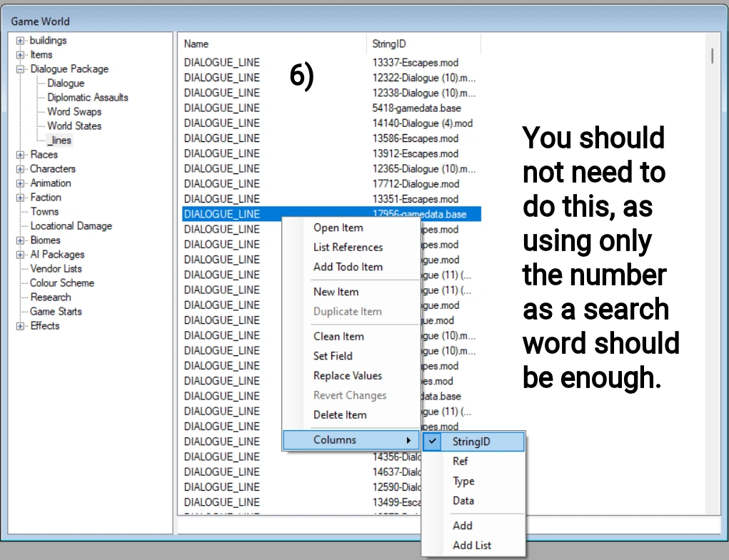The height and width of the screenshot is (560, 729).
Task: Select Locational Damage in the tree
Action: point(71,226)
